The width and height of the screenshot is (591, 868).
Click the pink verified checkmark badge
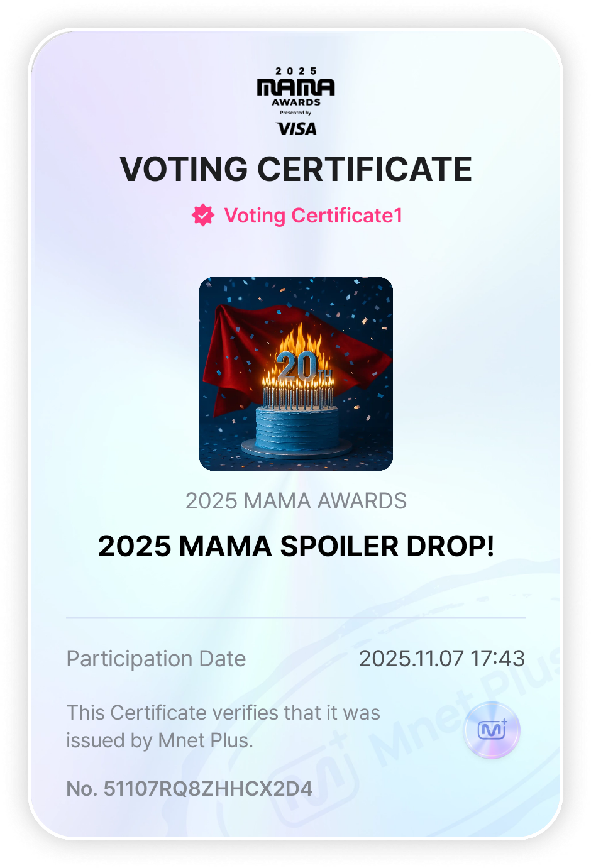point(203,215)
